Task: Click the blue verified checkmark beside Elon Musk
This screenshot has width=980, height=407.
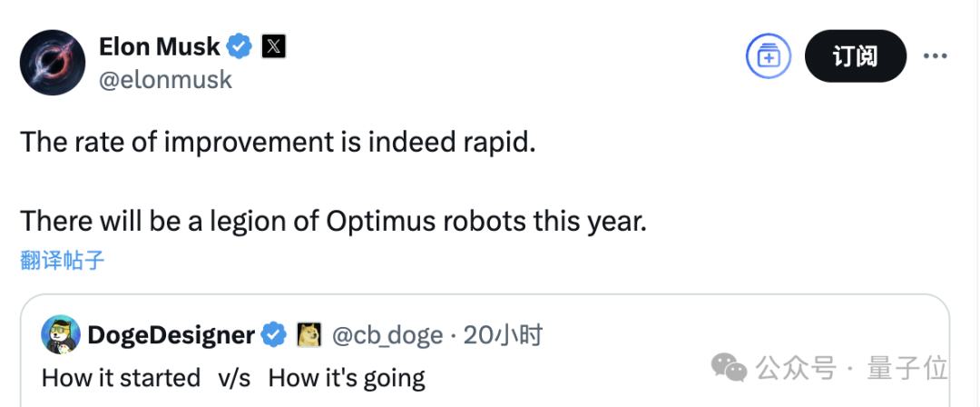Action: [239, 46]
